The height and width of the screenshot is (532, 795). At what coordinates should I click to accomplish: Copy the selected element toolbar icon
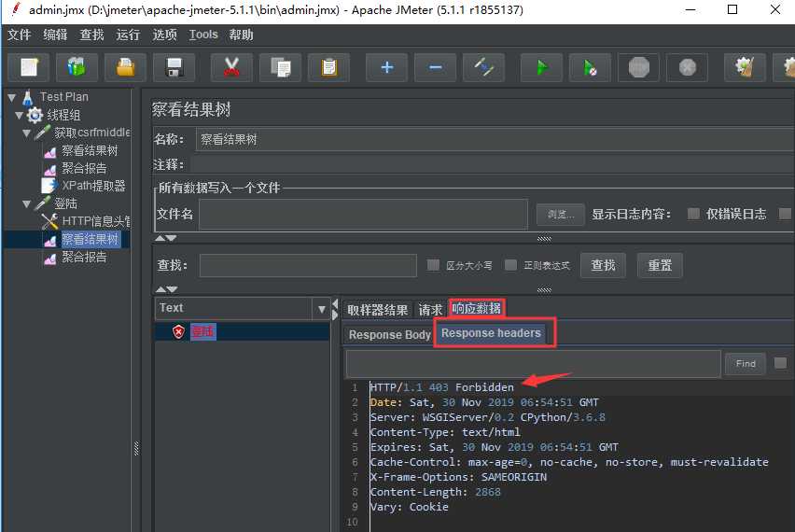(x=280, y=67)
